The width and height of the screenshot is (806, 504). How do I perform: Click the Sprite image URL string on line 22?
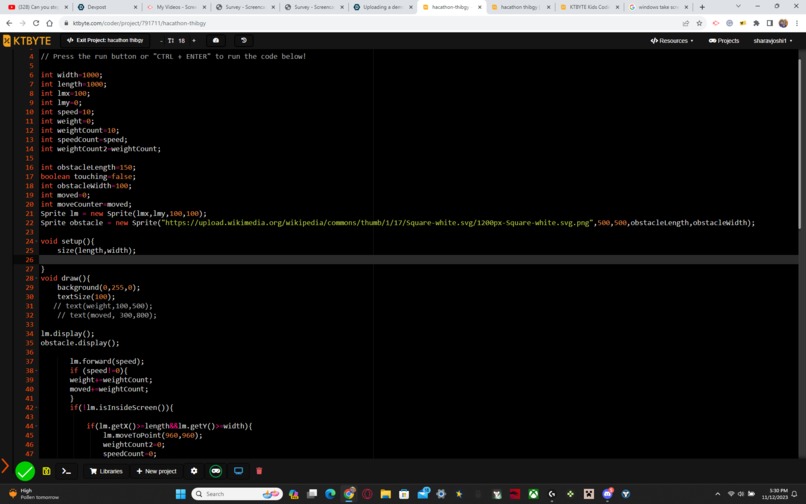coord(378,223)
